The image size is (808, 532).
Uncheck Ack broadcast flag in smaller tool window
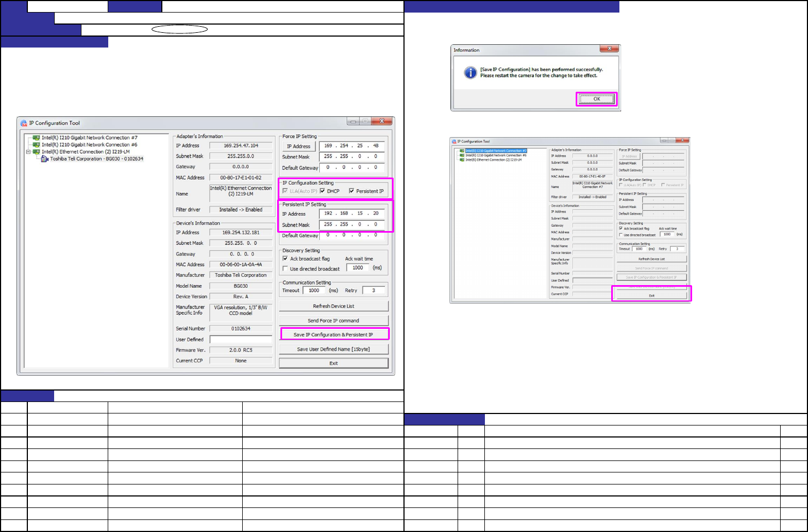[x=620, y=229]
